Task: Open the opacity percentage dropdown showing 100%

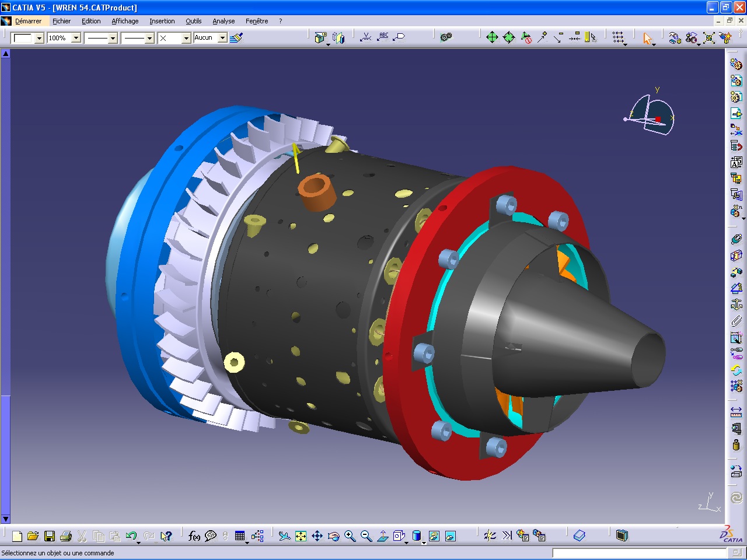Action: (76, 37)
